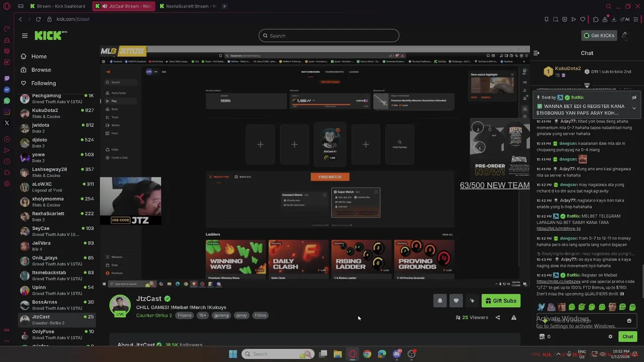Open djdoto channel in sidebar
Viewport: 644px width, 362px height.
pyautogui.click(x=56, y=143)
